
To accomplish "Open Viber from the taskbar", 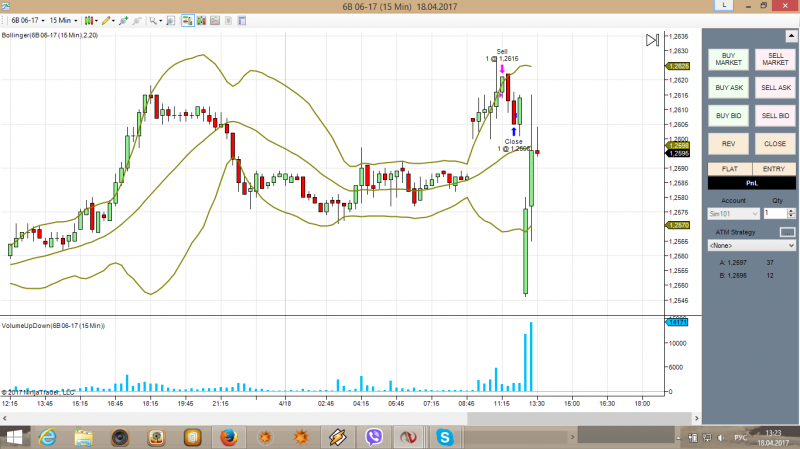I will tap(374, 437).
